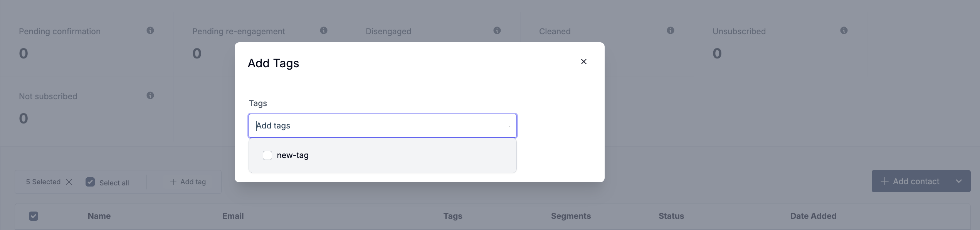The height and width of the screenshot is (230, 980).
Task: Click info icon next to Cleaned
Action: click(x=671, y=30)
